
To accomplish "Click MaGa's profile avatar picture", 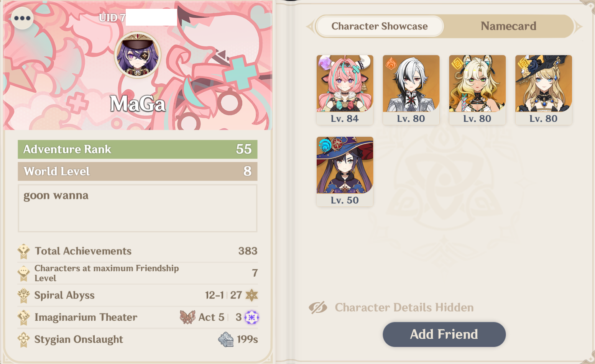I will pos(138,55).
